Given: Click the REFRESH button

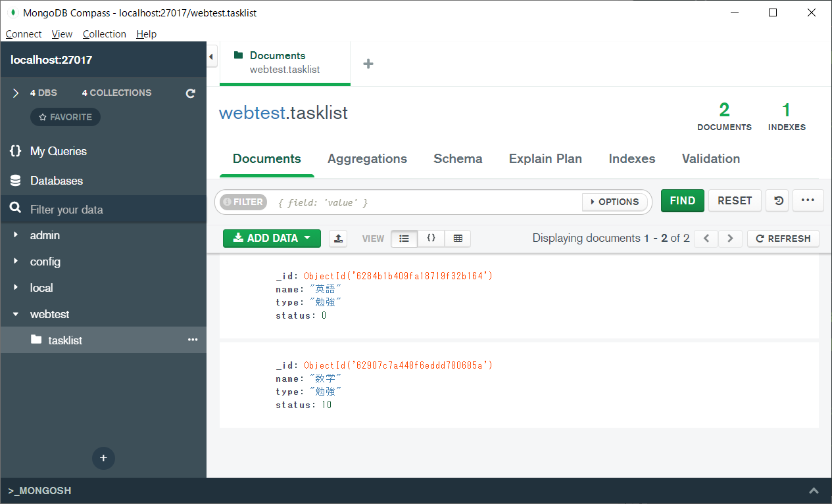Looking at the screenshot, I should point(783,239).
